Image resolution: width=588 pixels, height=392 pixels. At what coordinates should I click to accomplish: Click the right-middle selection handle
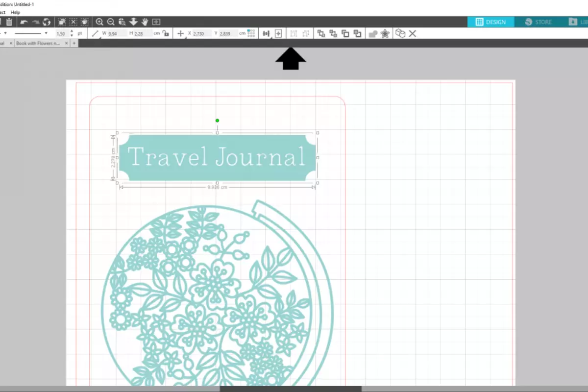tap(318, 158)
